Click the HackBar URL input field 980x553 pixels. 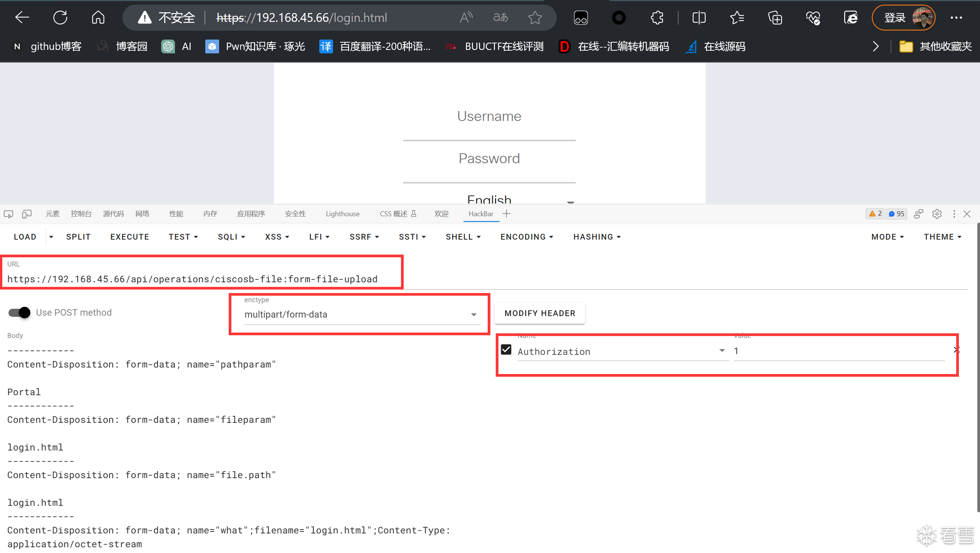[x=192, y=279]
